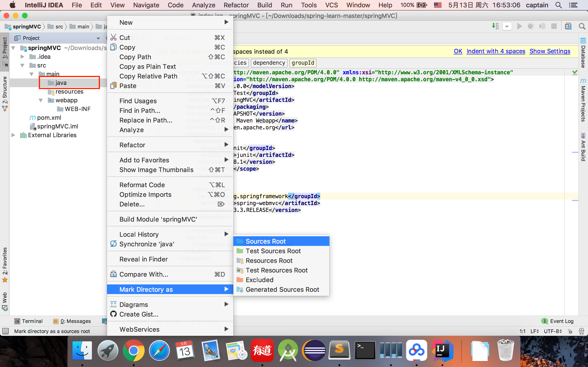Run the springMVC application with the green play icon
Screen dimensions: 588x367
(519, 26)
